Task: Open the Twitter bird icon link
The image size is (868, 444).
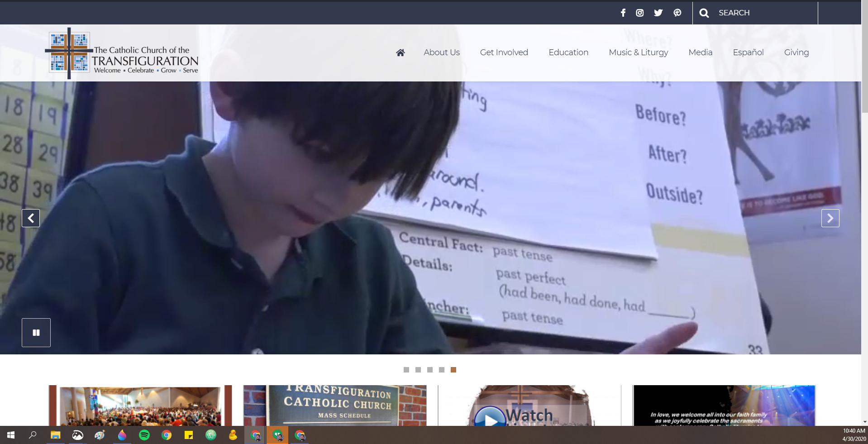Action: point(658,13)
